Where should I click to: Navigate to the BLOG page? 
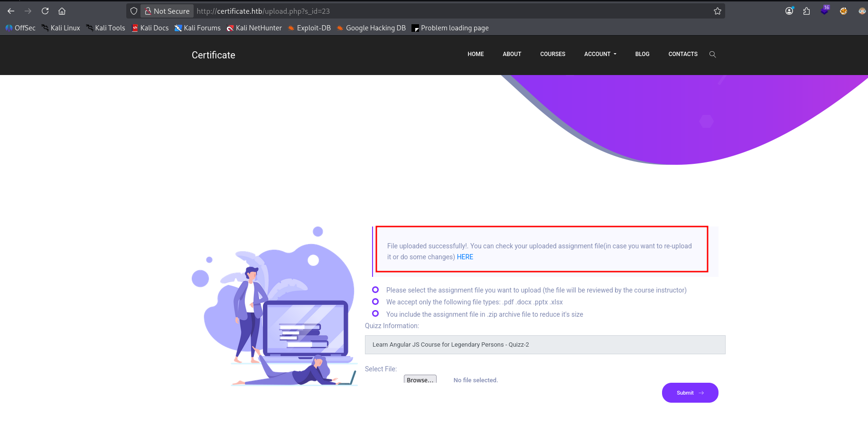click(x=642, y=54)
